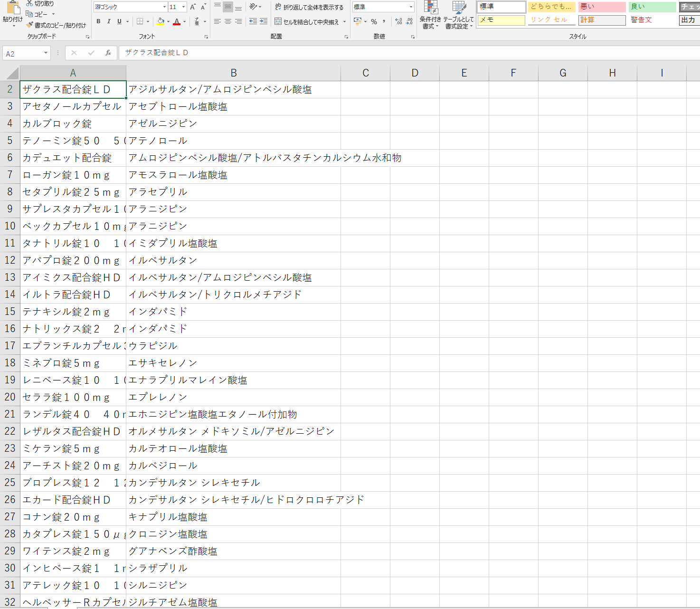
Task: Select the Format Painter (書式のコピー/貼り付け)
Action: click(x=56, y=25)
